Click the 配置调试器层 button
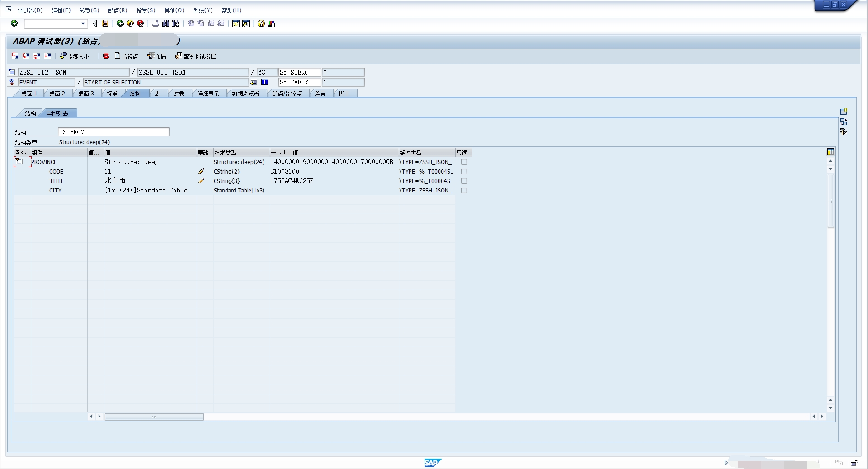This screenshot has width=868, height=469. (x=196, y=56)
